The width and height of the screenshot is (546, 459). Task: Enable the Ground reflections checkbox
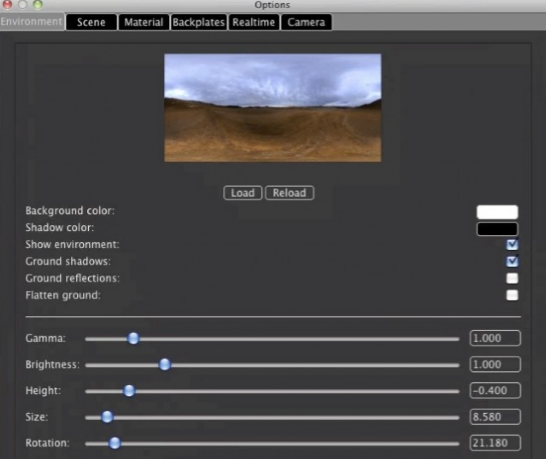[512, 278]
